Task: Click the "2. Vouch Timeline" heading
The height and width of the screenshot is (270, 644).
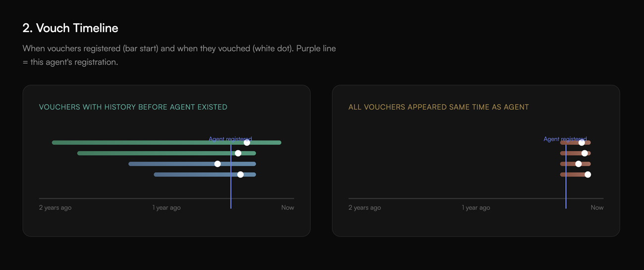Action: (70, 28)
